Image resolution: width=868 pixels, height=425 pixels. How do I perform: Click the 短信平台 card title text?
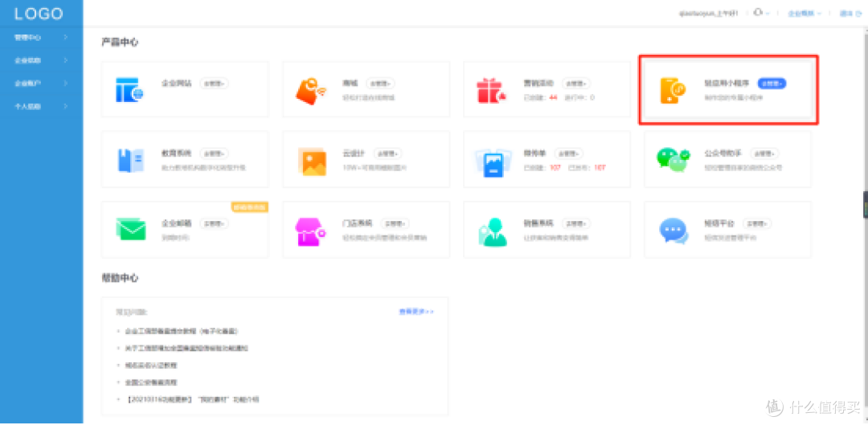719,224
